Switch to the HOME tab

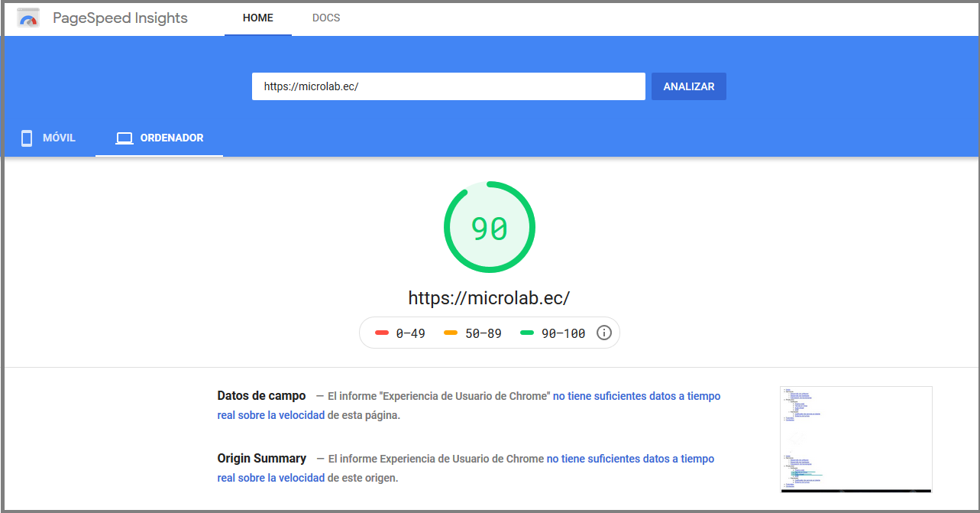[x=258, y=18]
